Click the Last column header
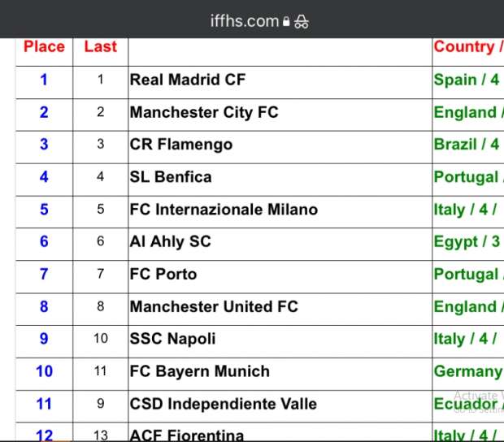This screenshot has height=442, width=504. [x=100, y=47]
